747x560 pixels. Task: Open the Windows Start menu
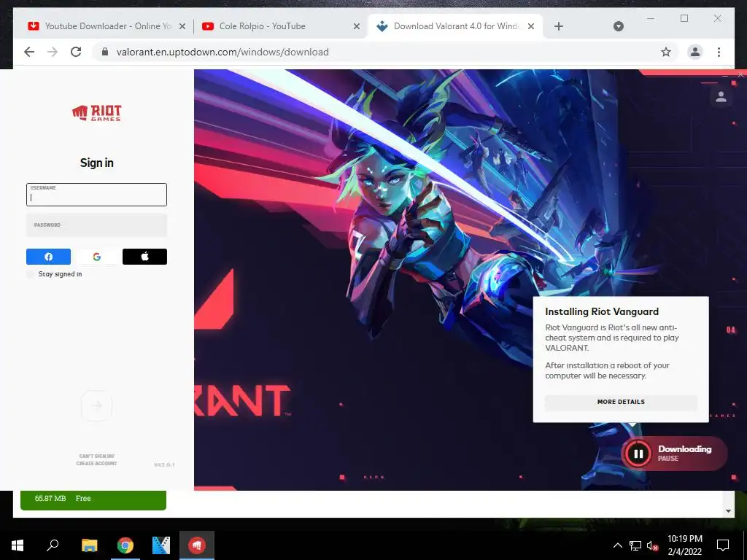click(18, 545)
